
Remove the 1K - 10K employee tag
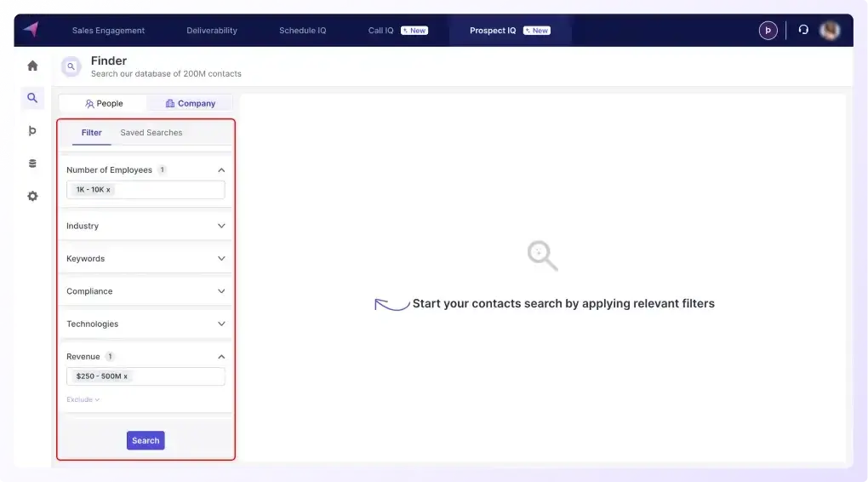click(108, 189)
